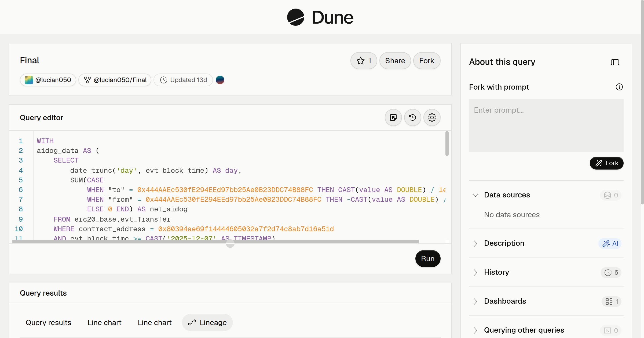Click the Dune logo icon
This screenshot has height=338, width=644.
tap(295, 17)
